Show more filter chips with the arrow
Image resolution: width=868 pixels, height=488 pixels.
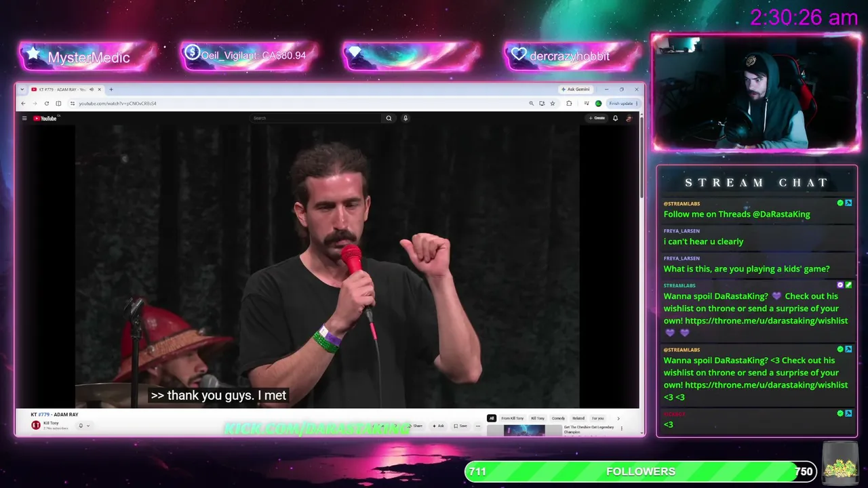click(618, 418)
